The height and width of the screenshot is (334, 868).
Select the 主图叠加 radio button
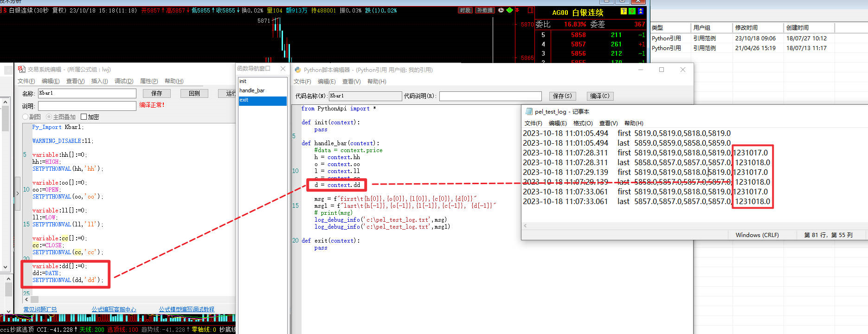[x=49, y=117]
